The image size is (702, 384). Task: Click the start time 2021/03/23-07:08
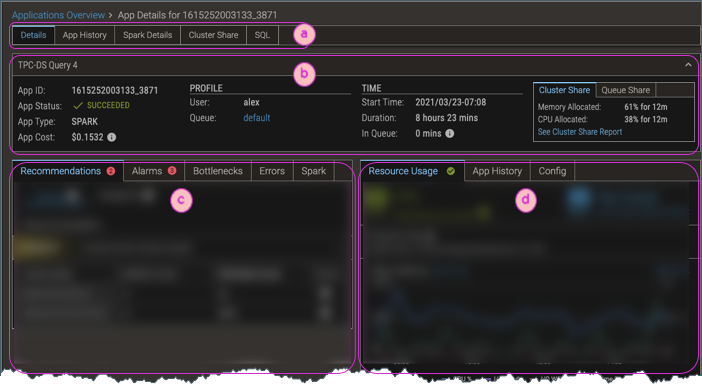pos(450,102)
